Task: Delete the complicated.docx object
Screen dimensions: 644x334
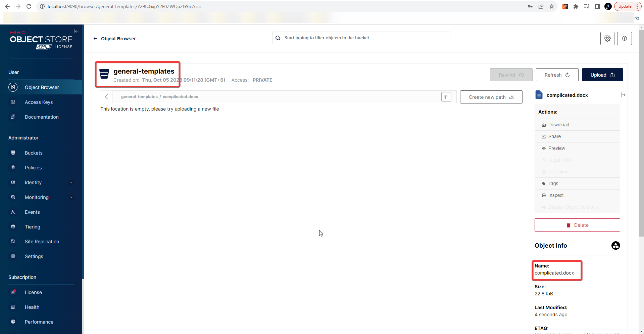Action: coord(577,225)
